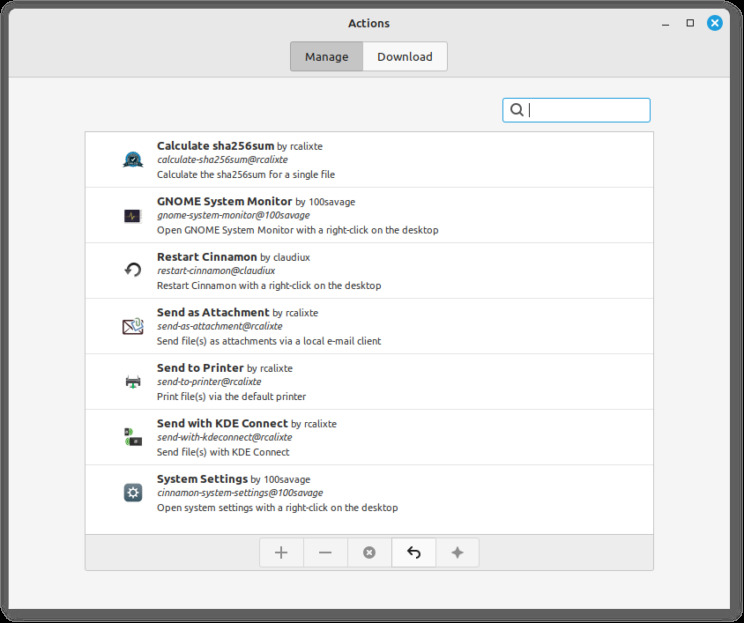Close the Actions window
744x623 pixels.
[715, 23]
